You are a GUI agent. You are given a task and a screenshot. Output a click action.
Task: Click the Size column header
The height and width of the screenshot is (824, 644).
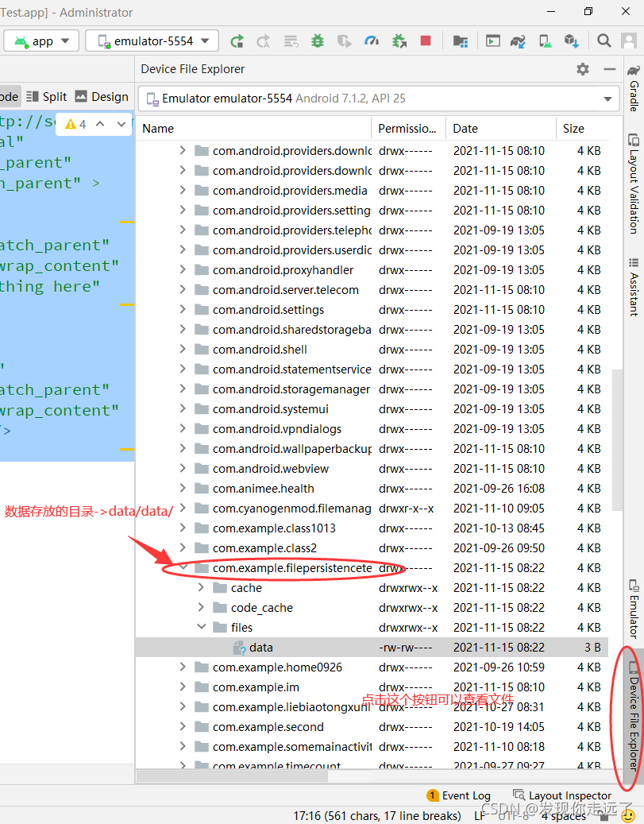(582, 129)
